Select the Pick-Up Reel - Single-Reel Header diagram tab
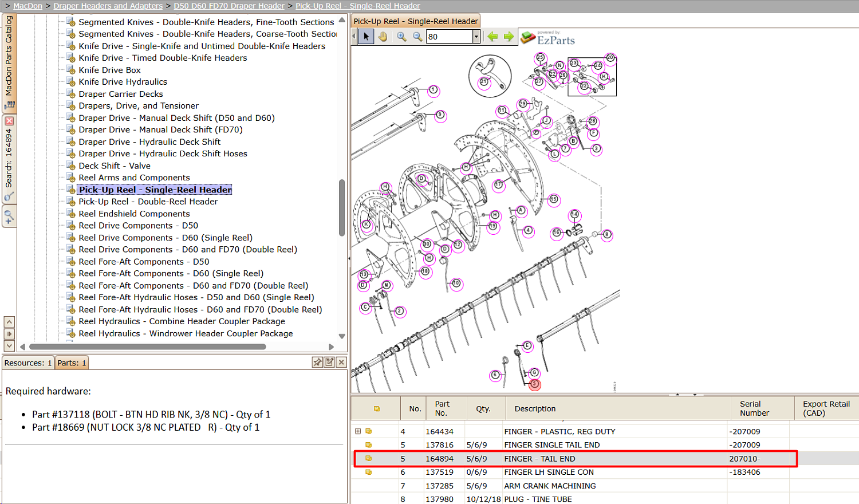 coord(416,21)
